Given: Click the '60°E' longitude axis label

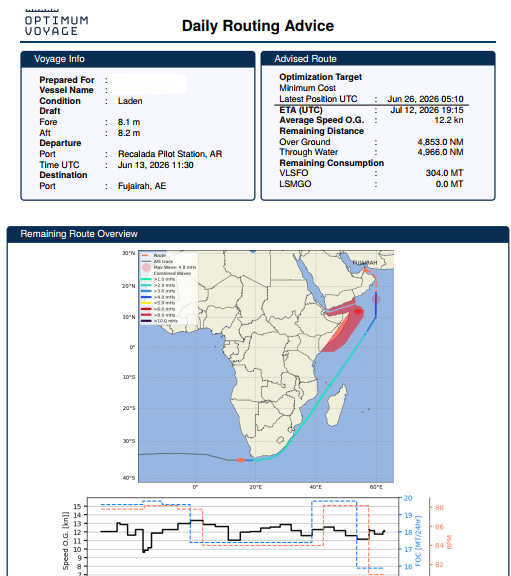Looking at the screenshot, I should pos(376,487).
